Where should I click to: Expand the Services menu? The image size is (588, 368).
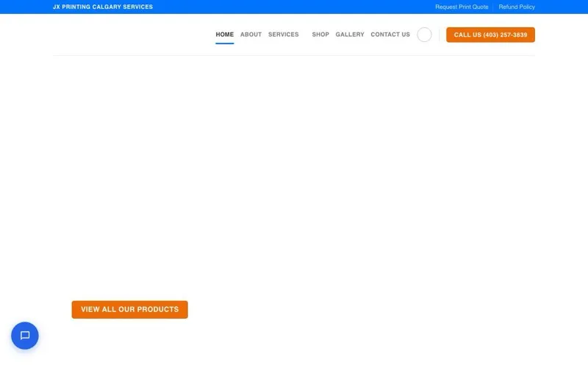coord(284,35)
